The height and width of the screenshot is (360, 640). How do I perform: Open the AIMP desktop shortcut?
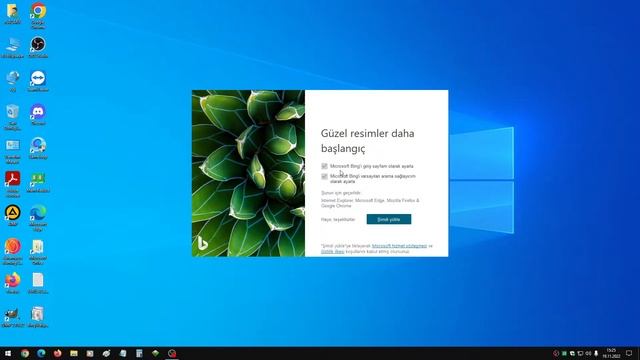(x=13, y=215)
